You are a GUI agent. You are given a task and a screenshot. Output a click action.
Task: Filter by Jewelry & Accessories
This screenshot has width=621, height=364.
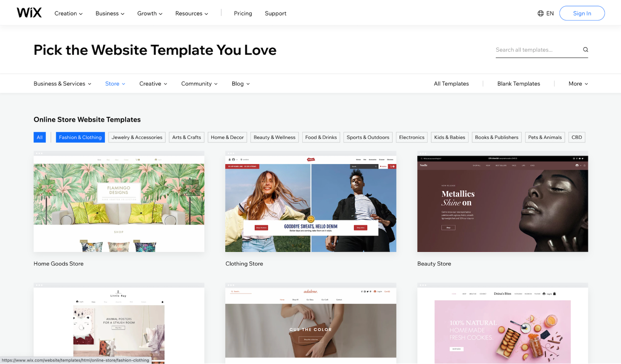click(137, 137)
